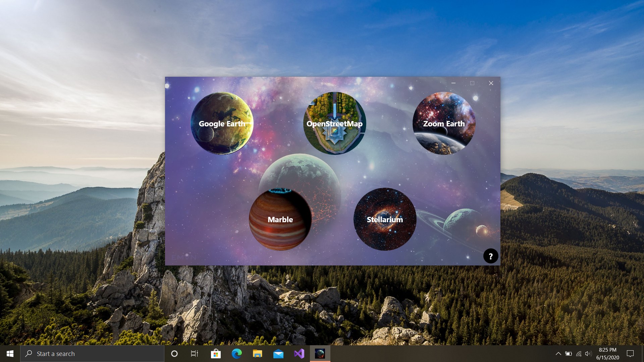The image size is (644, 362).
Task: Open File Explorer from the taskbar
Action: [x=258, y=353]
